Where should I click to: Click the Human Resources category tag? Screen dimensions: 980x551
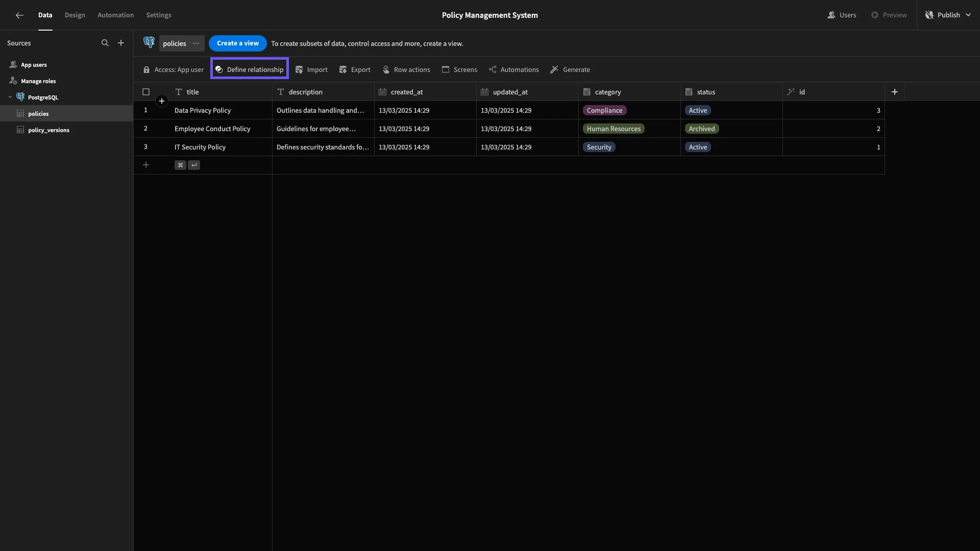[x=614, y=129]
